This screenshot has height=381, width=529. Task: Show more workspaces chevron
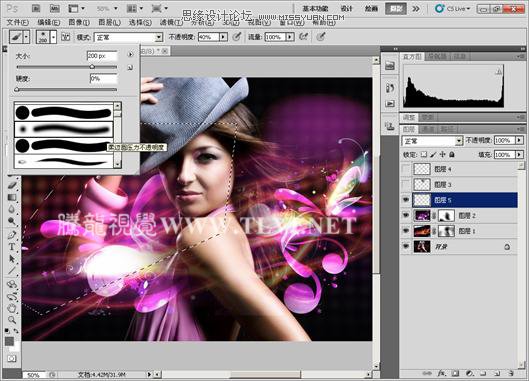click(416, 8)
